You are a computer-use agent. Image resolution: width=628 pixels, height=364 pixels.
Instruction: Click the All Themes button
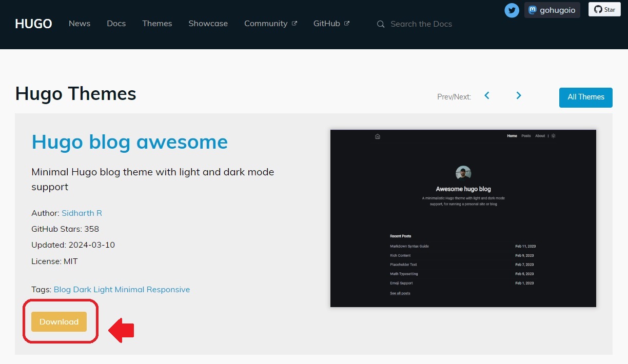[586, 97]
